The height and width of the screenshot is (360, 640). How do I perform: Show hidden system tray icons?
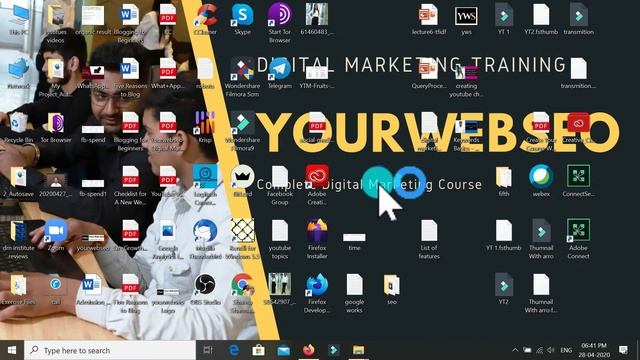point(515,350)
